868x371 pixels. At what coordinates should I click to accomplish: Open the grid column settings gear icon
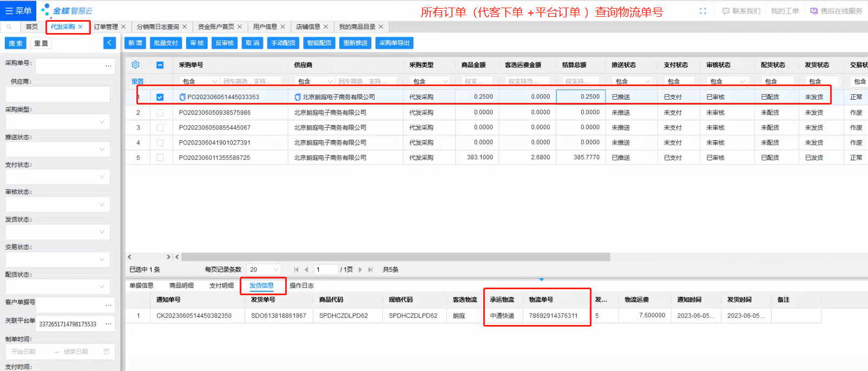click(136, 64)
